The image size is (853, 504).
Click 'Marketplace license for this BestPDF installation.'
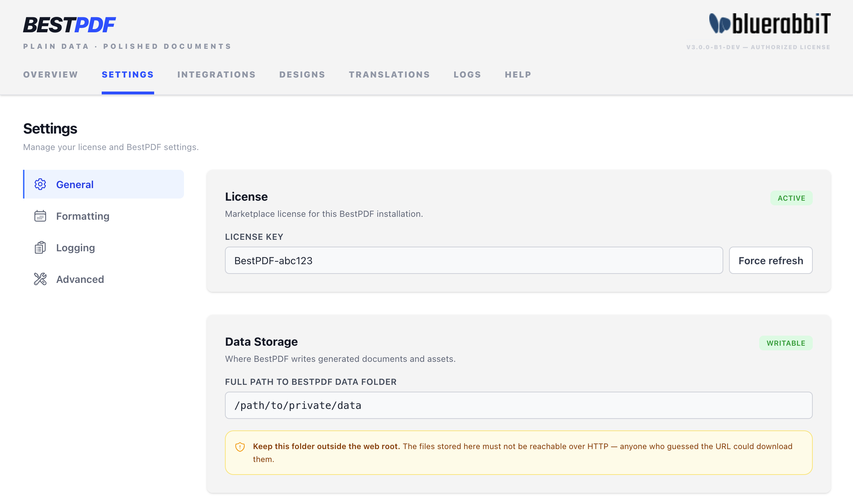(324, 214)
